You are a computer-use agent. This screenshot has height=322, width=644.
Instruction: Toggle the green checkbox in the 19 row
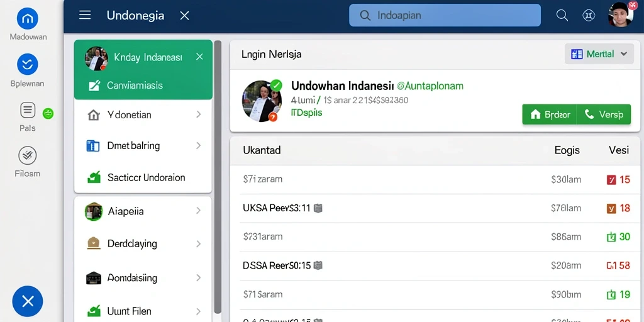pos(611,294)
